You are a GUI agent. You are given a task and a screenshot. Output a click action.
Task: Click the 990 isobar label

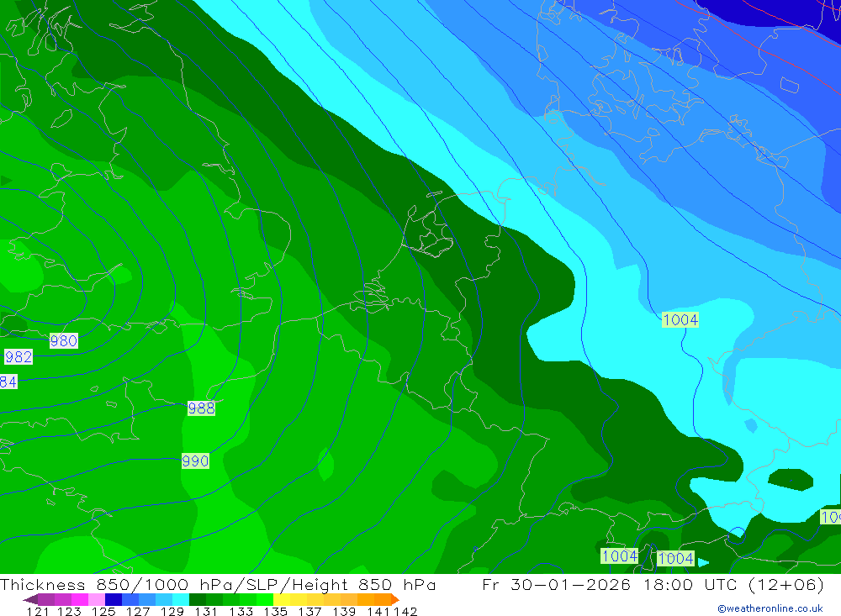[195, 461]
